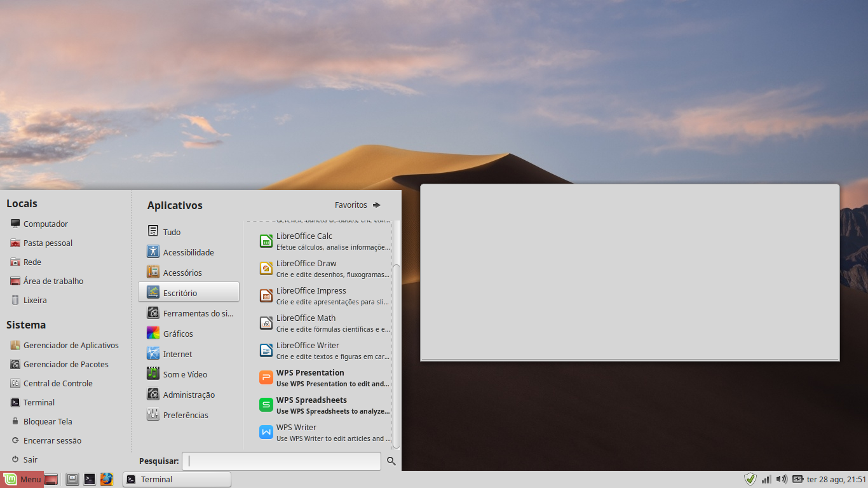Click the application list vertical scrollbar

coord(397,356)
